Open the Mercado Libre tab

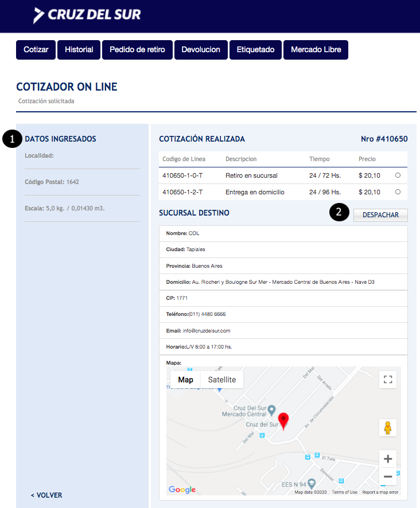pos(316,50)
